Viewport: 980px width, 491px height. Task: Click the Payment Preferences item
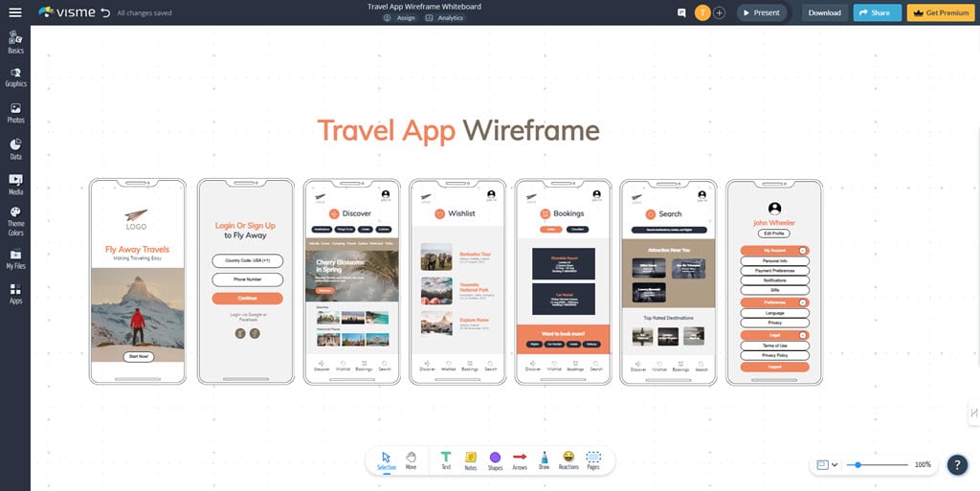(775, 271)
